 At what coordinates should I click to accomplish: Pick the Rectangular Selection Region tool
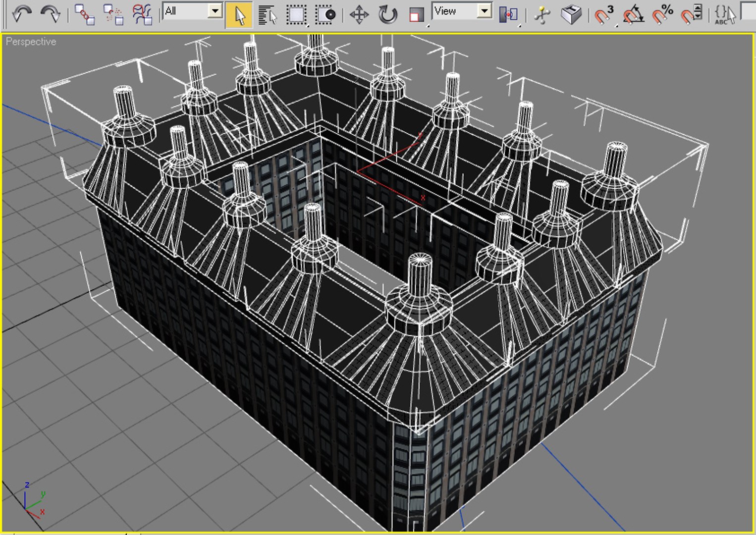[297, 14]
